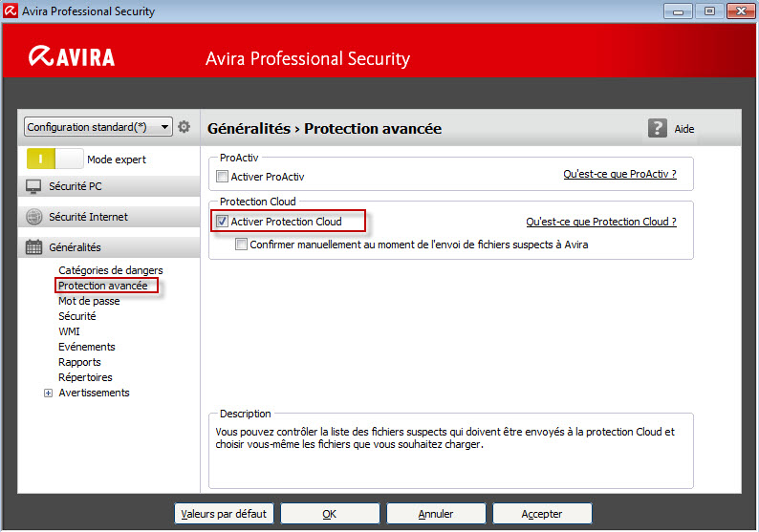
Task: Click the description text about fichiers suspects
Action: (445, 437)
